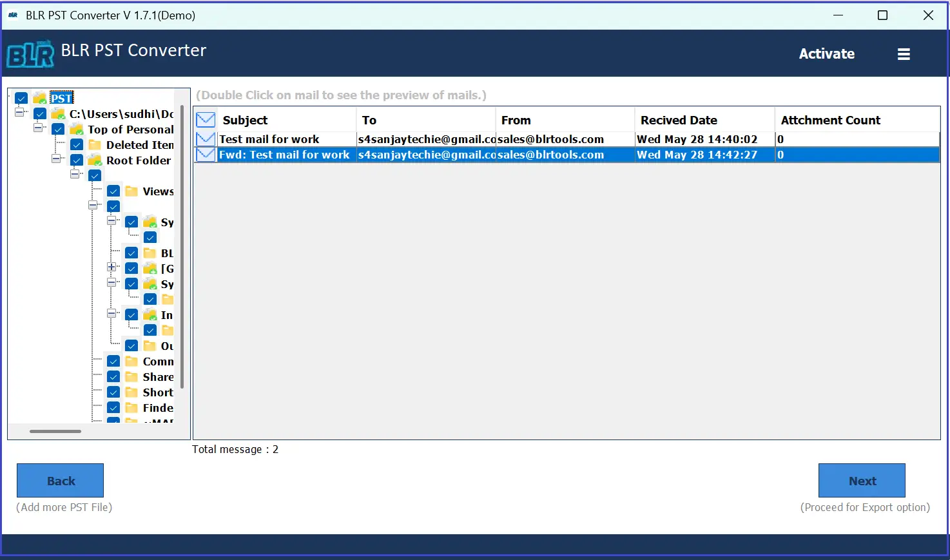Expand the [G folder node with the plus sign
950x560 pixels.
111,268
